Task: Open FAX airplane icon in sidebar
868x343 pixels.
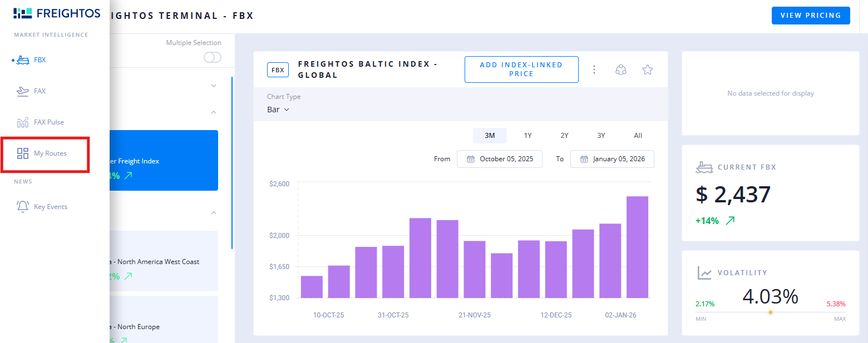Action: [23, 91]
